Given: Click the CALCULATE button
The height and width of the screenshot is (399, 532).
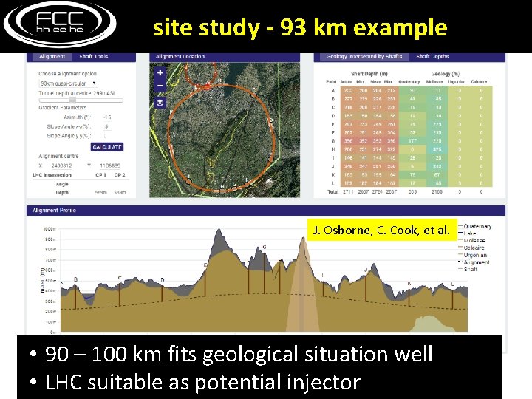Looking at the screenshot, I should point(107,147).
